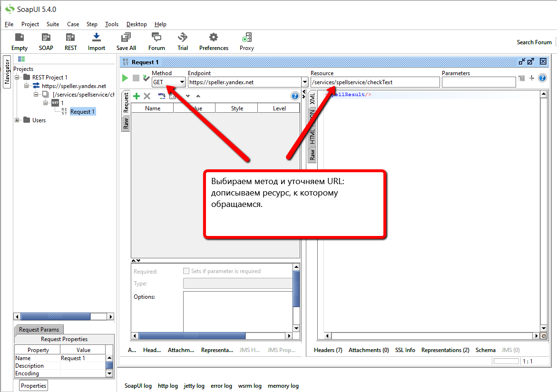Click the Parameters input field
The width and height of the screenshot is (557, 392).
(479, 82)
